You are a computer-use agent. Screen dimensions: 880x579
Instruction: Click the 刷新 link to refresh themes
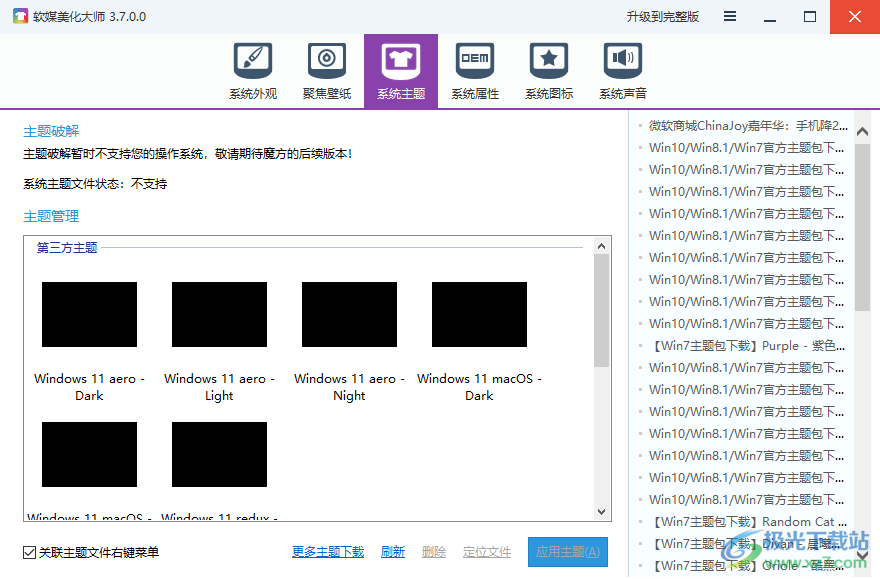pos(392,551)
